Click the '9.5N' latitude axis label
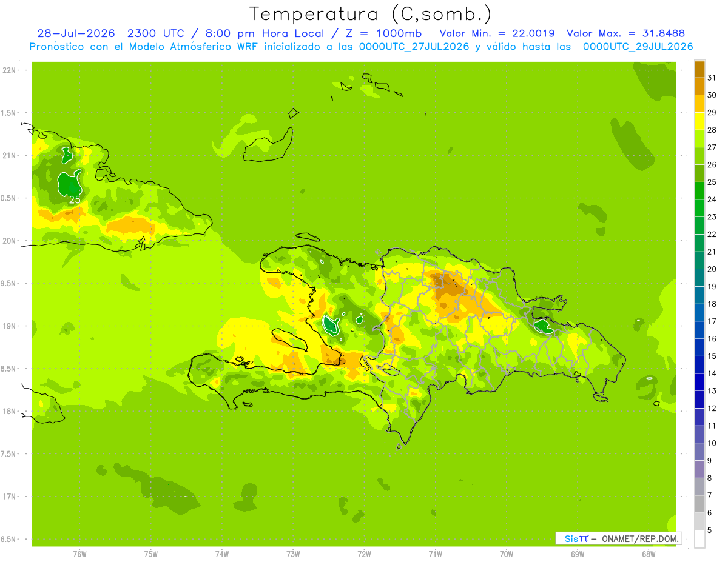728x562 pixels. 9,283
